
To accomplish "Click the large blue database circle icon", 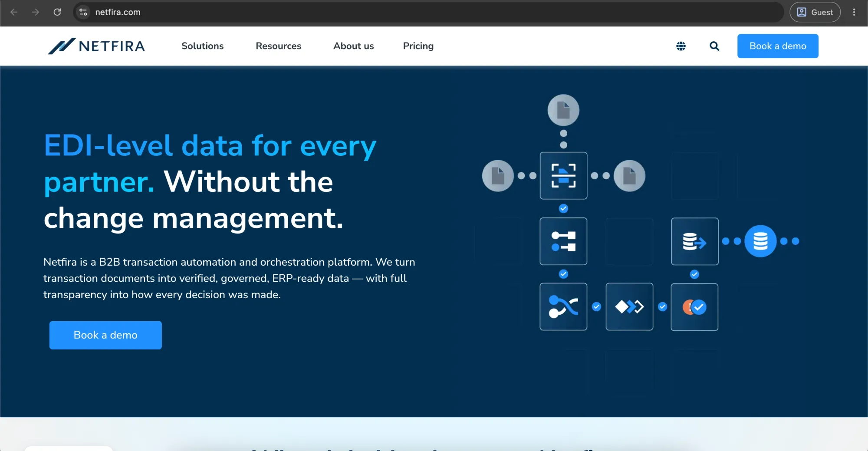I will [x=760, y=241].
